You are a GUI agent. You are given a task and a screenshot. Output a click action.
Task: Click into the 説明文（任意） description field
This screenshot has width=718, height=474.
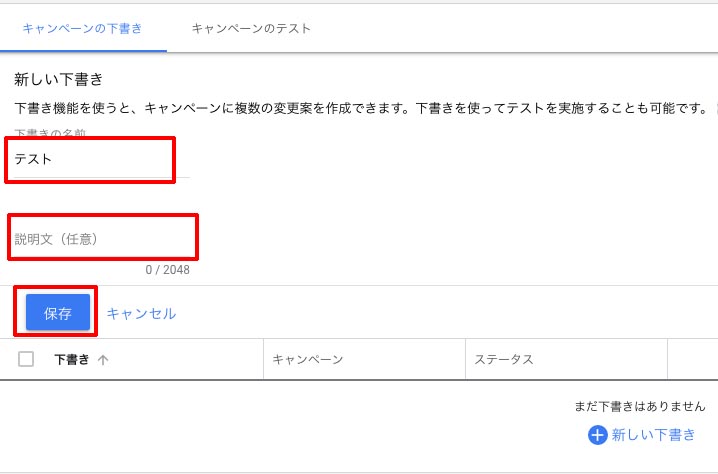tap(102, 239)
